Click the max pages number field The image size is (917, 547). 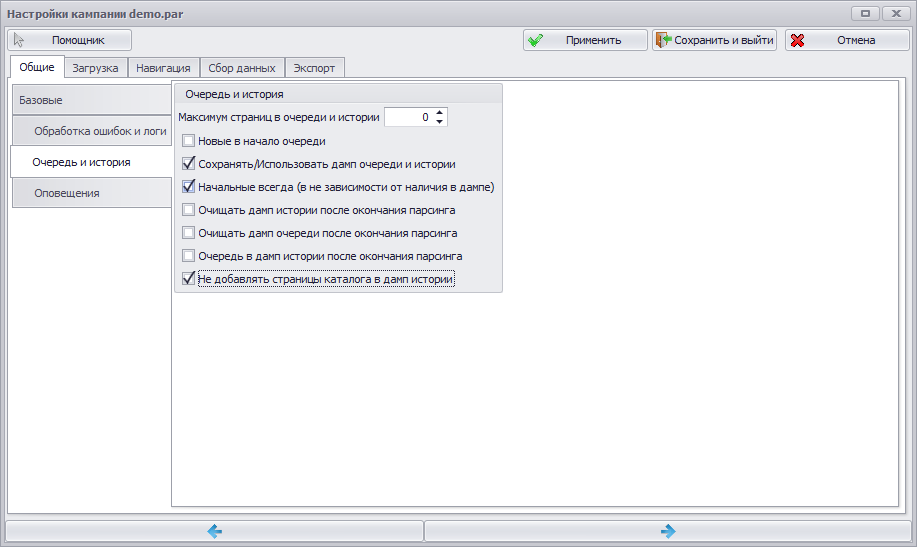point(409,117)
